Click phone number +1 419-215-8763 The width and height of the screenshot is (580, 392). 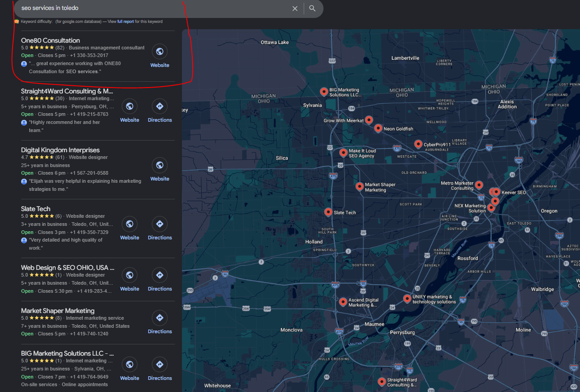89,114
